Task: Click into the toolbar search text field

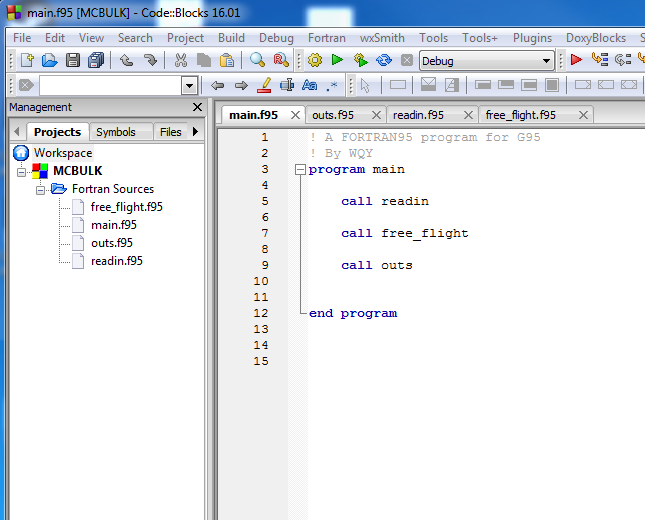Action: tap(111, 86)
